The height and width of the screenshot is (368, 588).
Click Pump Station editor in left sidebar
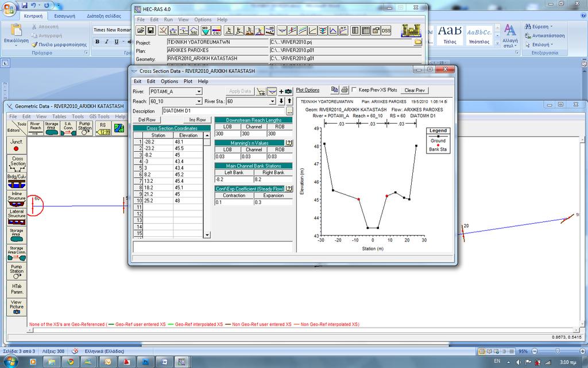click(17, 271)
